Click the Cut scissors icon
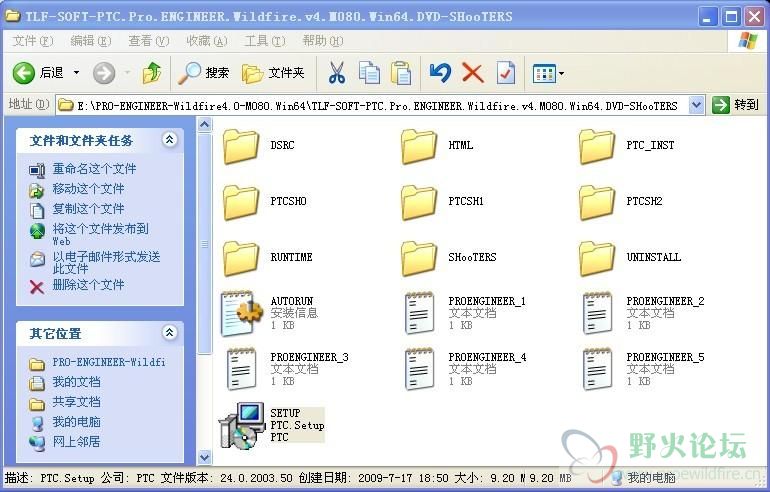The image size is (770, 492). [x=336, y=73]
